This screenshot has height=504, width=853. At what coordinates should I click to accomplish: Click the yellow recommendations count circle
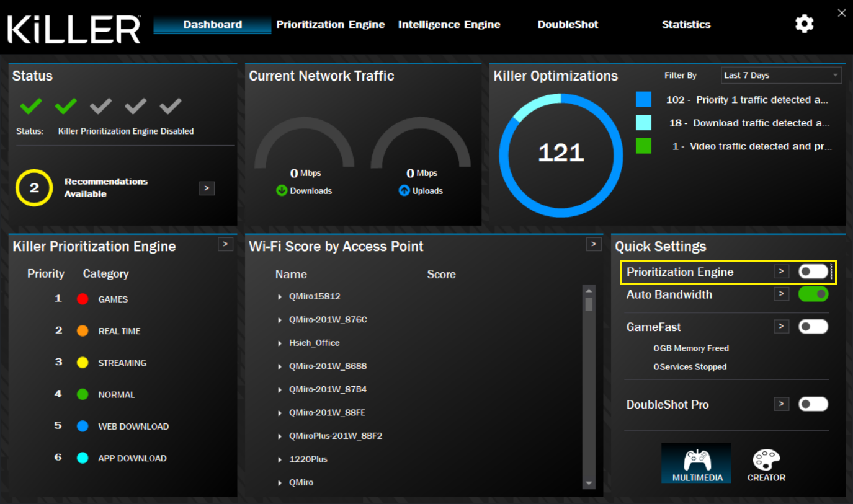click(x=34, y=188)
